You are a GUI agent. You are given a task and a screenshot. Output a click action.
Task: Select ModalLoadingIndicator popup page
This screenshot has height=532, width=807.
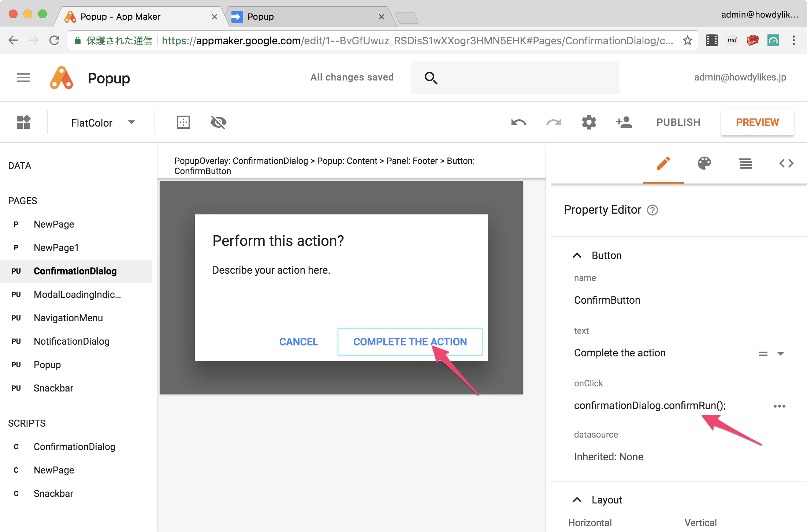tap(76, 295)
